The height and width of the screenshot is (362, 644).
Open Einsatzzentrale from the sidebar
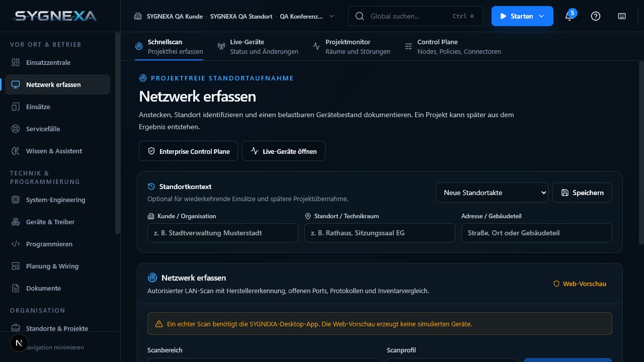(57, 62)
